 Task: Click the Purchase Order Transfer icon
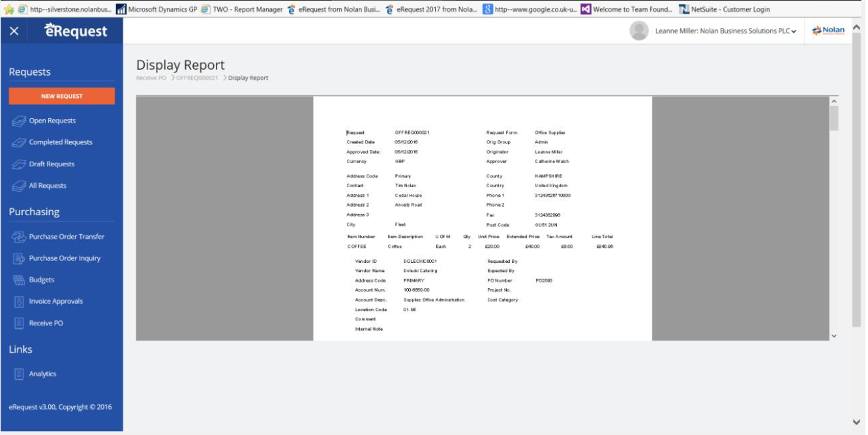pyautogui.click(x=19, y=237)
